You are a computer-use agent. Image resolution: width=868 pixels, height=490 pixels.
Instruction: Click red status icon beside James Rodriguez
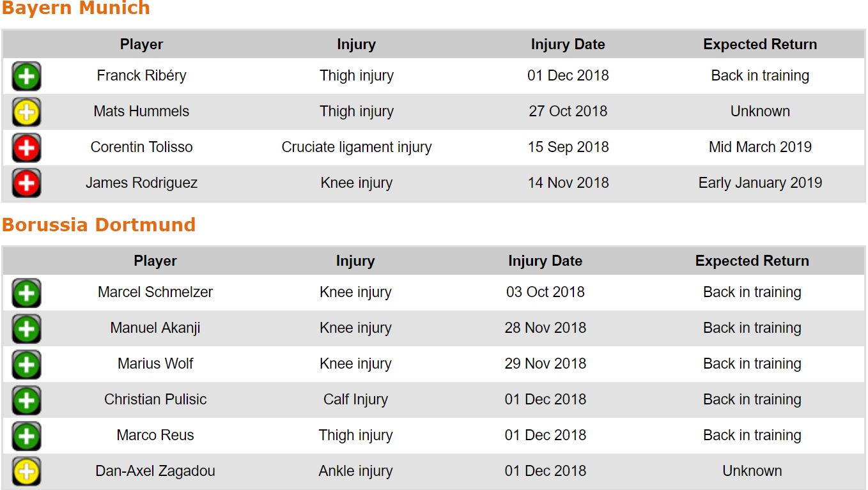26,183
